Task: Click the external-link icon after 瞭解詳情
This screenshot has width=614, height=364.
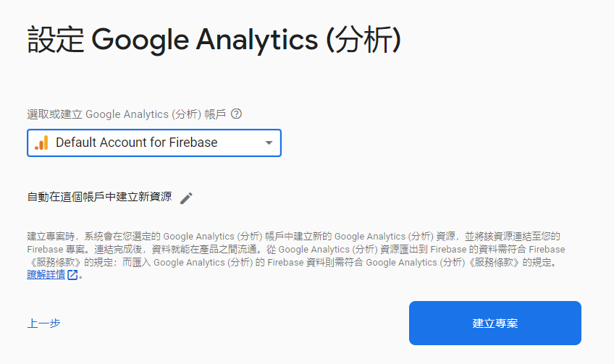Action: [72, 275]
